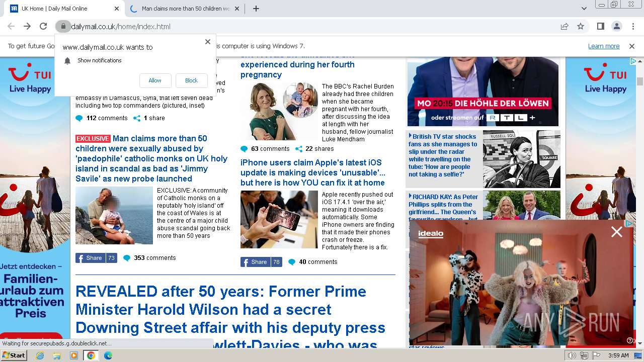
Task: Open the volume control in system tray
Action: (572, 355)
